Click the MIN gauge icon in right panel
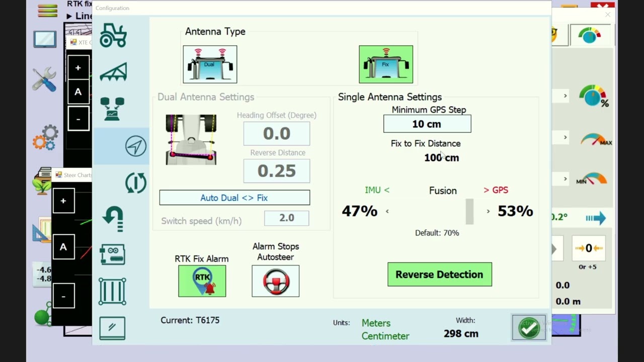This screenshot has height=362, width=644. coord(592,178)
